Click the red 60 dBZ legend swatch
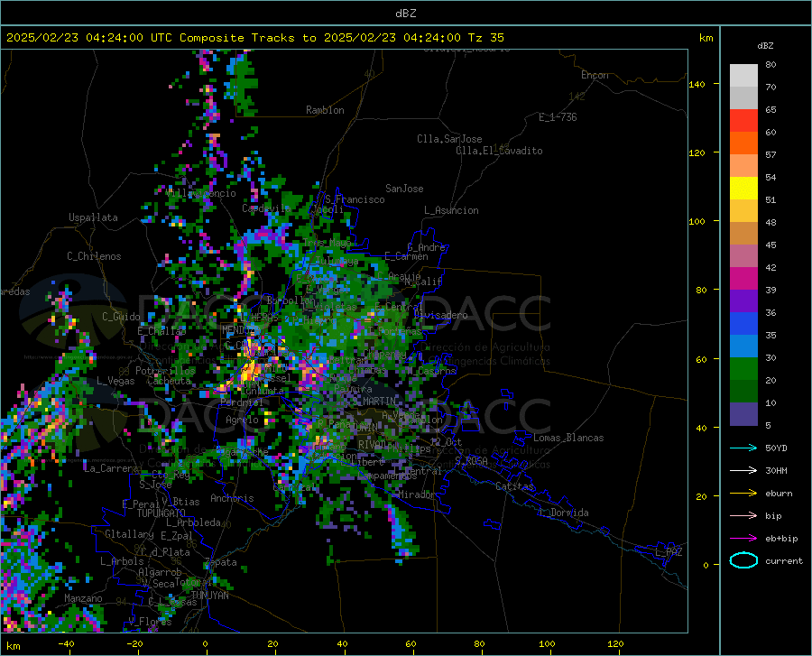The image size is (812, 656). [x=743, y=121]
